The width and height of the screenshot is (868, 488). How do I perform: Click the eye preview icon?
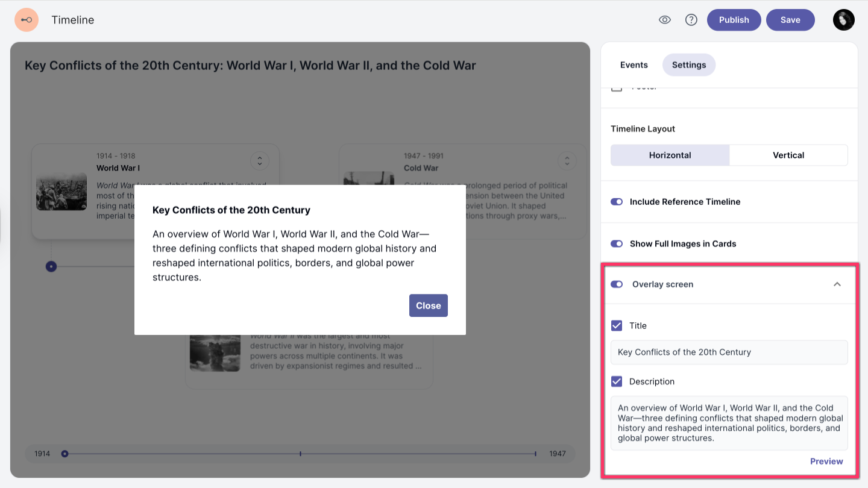tap(665, 20)
